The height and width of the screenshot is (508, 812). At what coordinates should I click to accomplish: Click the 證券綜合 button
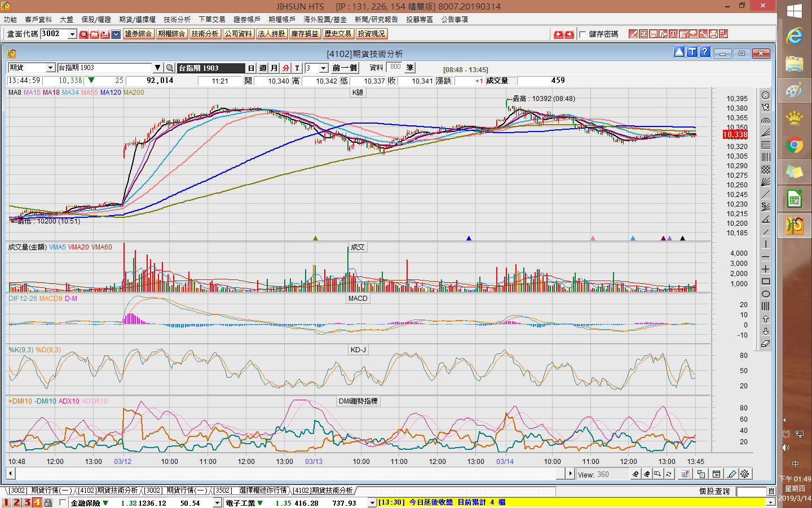coord(138,34)
